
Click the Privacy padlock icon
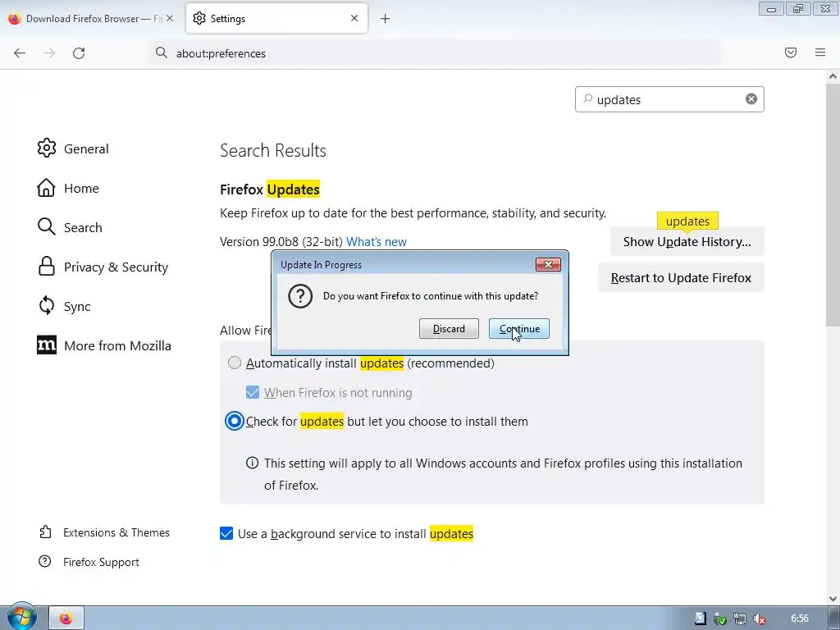[47, 267]
